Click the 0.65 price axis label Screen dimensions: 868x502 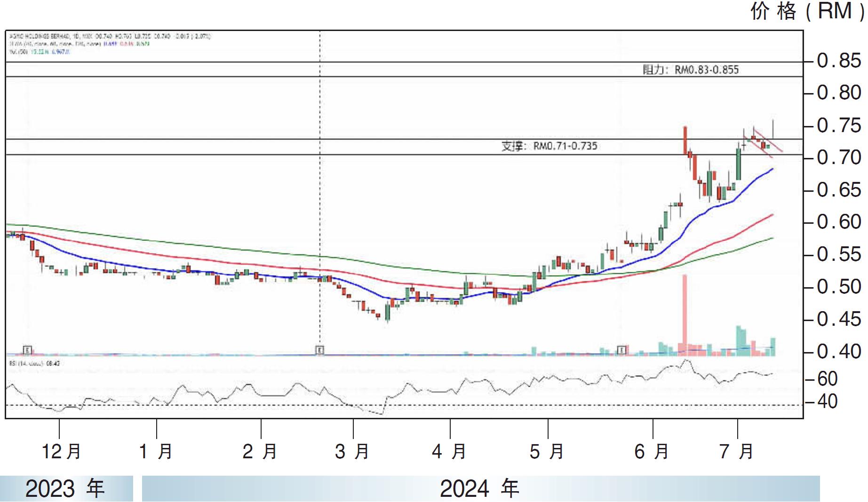pos(839,190)
